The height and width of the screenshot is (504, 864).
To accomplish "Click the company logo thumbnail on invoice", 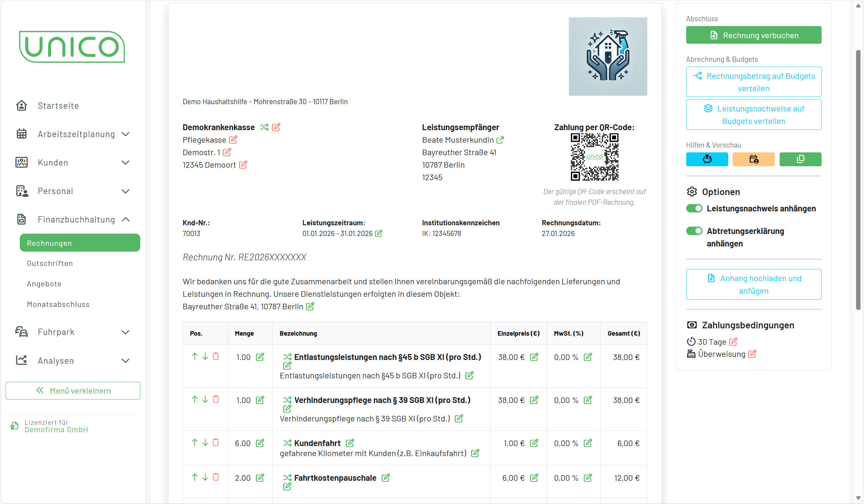I will point(608,57).
